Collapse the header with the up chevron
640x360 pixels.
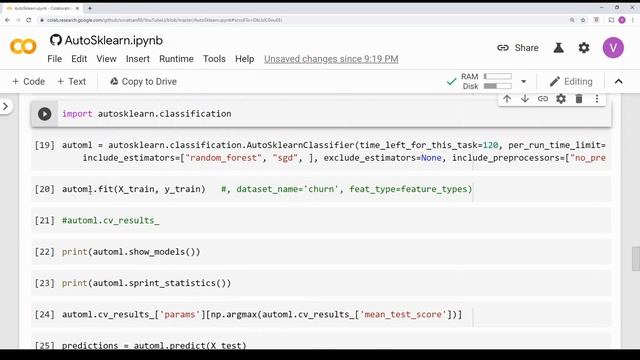point(619,82)
